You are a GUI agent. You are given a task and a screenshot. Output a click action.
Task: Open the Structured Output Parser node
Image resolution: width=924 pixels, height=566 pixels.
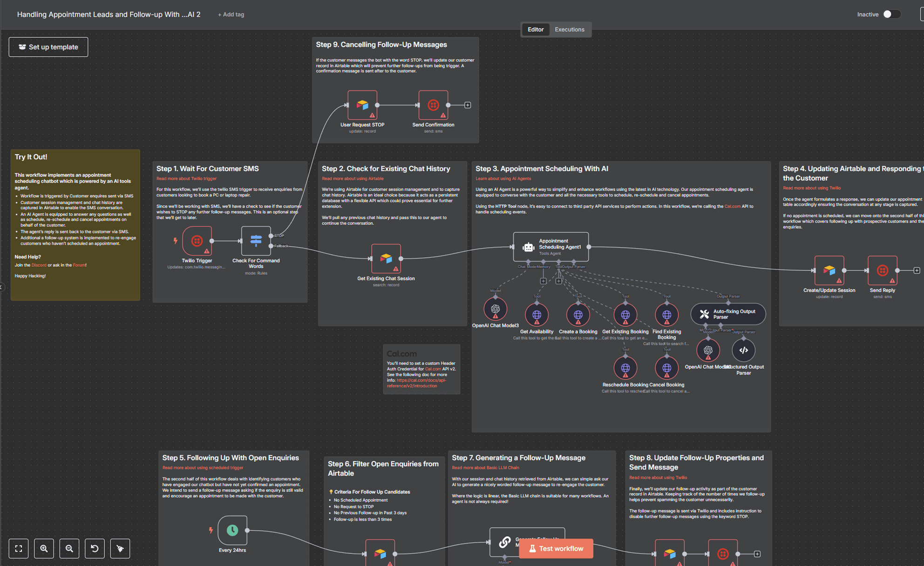pyautogui.click(x=743, y=350)
